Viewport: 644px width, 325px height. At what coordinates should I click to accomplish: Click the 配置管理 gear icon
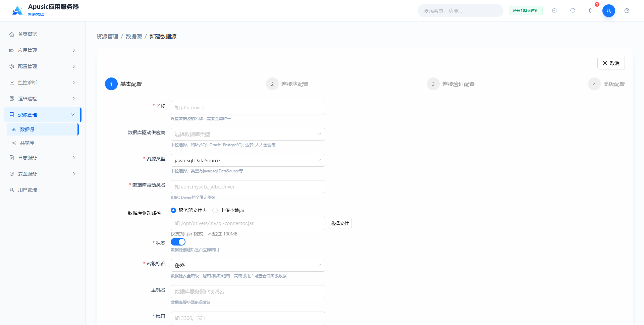(12, 66)
